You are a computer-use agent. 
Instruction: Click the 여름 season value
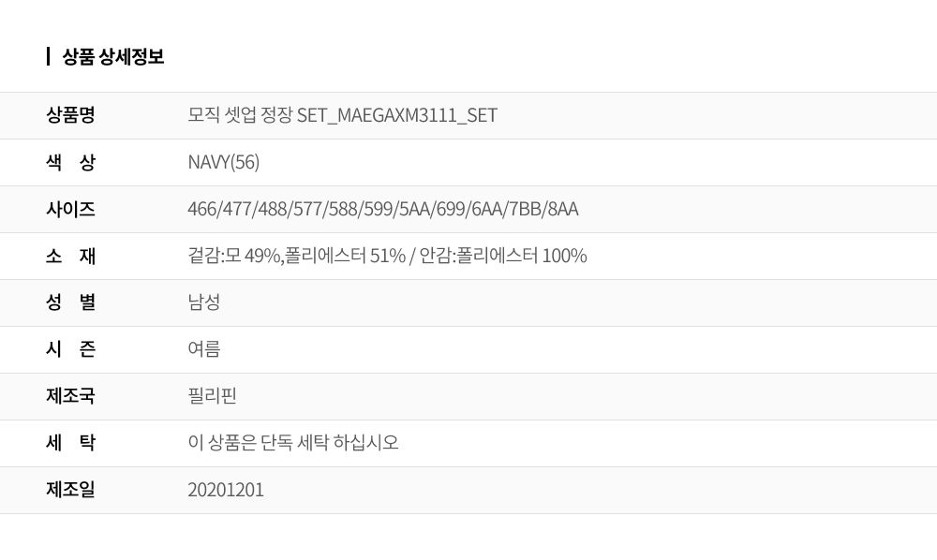click(203, 349)
